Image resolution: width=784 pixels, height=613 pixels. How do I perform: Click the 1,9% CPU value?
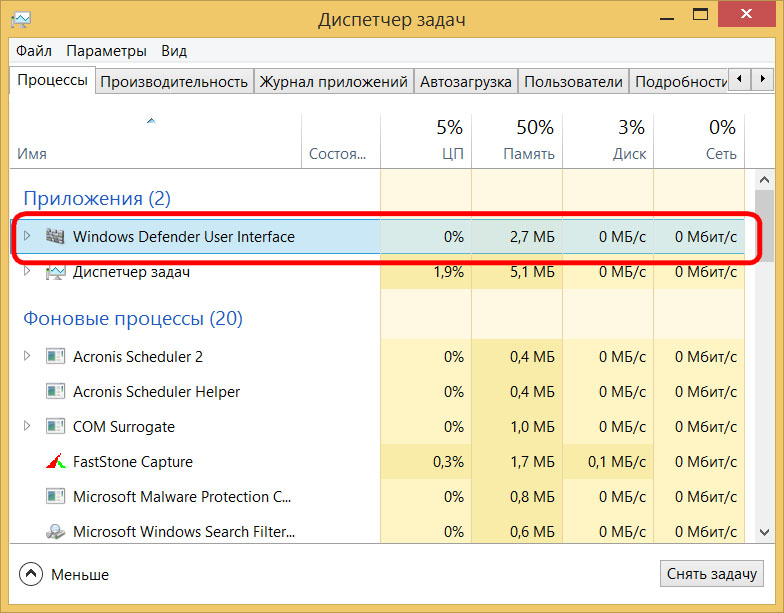point(448,272)
